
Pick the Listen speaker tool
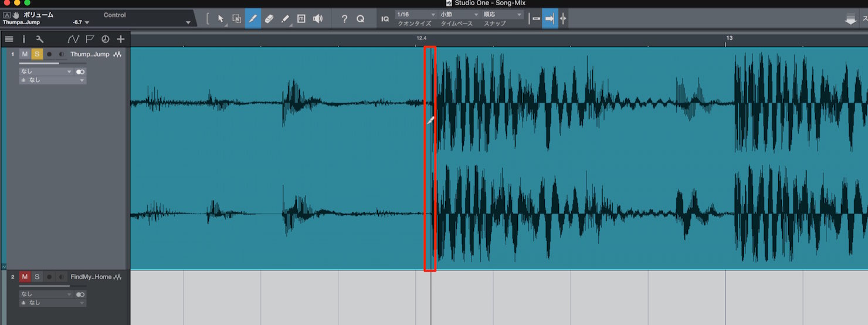318,19
